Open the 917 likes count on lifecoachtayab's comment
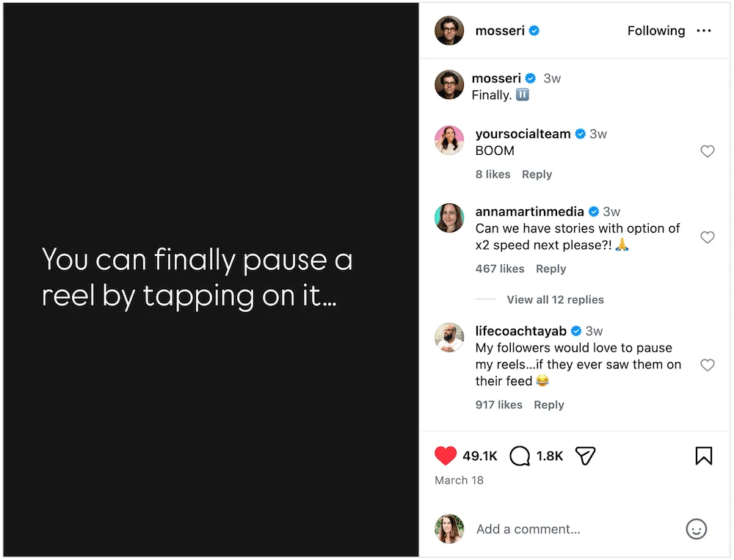Viewport: 734px width, 560px height. (498, 404)
